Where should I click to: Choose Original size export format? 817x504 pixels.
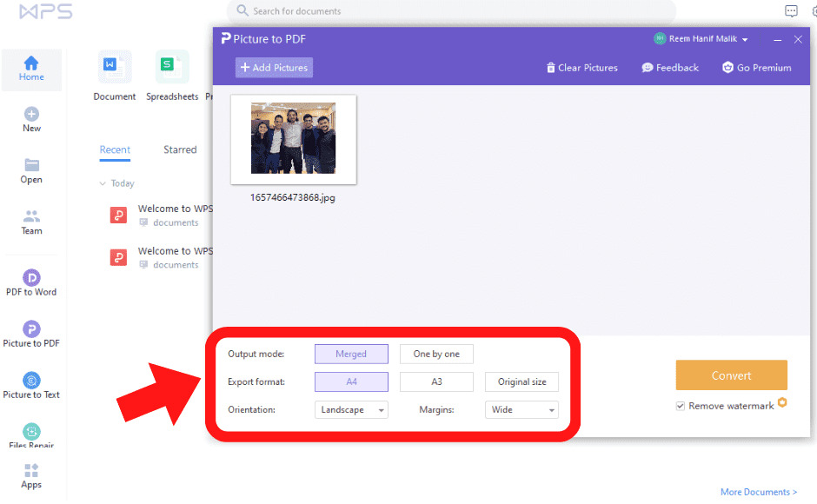pos(521,381)
